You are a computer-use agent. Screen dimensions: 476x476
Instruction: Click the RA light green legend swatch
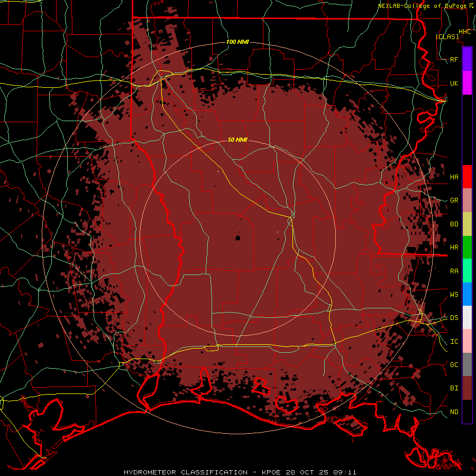pos(467,271)
